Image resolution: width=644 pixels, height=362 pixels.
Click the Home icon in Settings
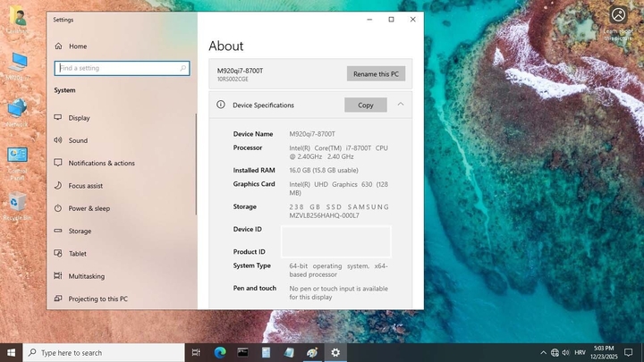point(58,46)
